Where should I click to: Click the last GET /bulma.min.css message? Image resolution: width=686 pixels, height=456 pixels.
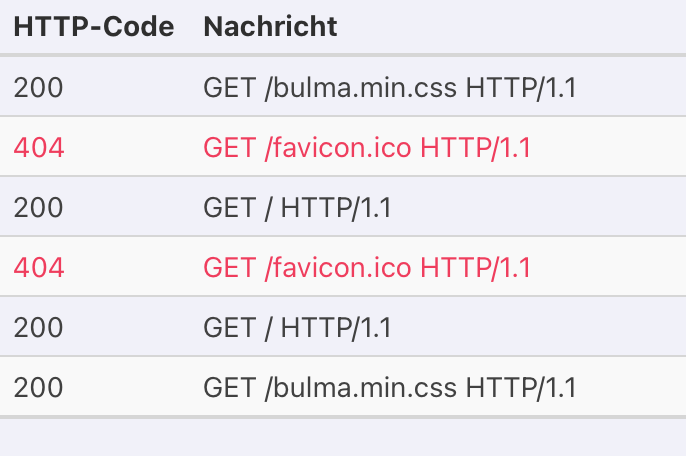click(389, 388)
